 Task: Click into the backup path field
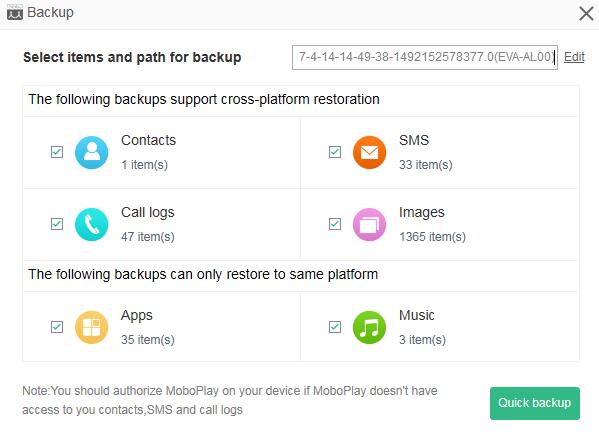pyautogui.click(x=425, y=57)
